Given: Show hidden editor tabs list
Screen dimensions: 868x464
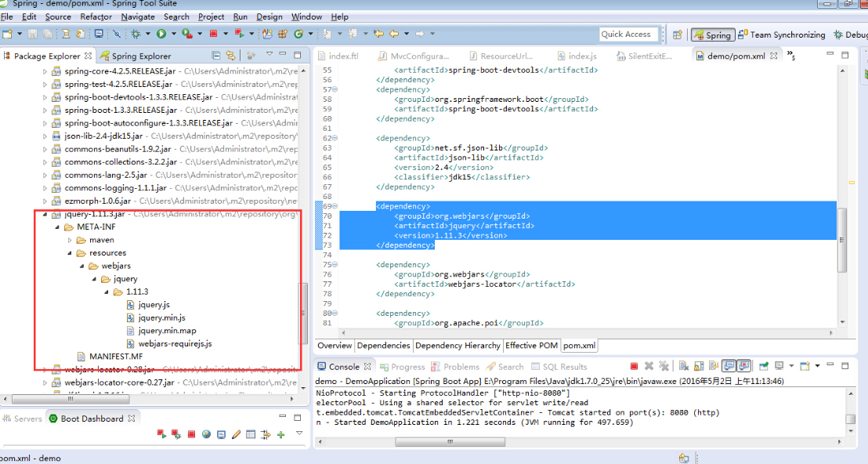Looking at the screenshot, I should point(791,55).
